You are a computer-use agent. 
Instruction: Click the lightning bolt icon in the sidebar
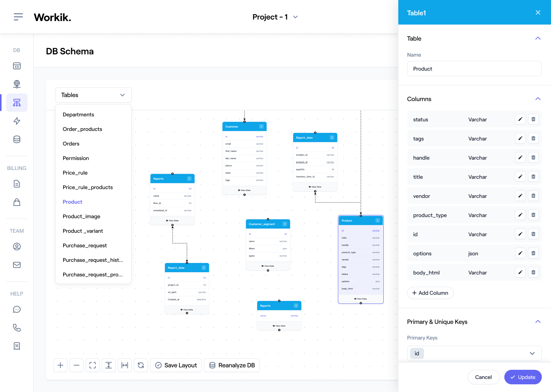[17, 121]
